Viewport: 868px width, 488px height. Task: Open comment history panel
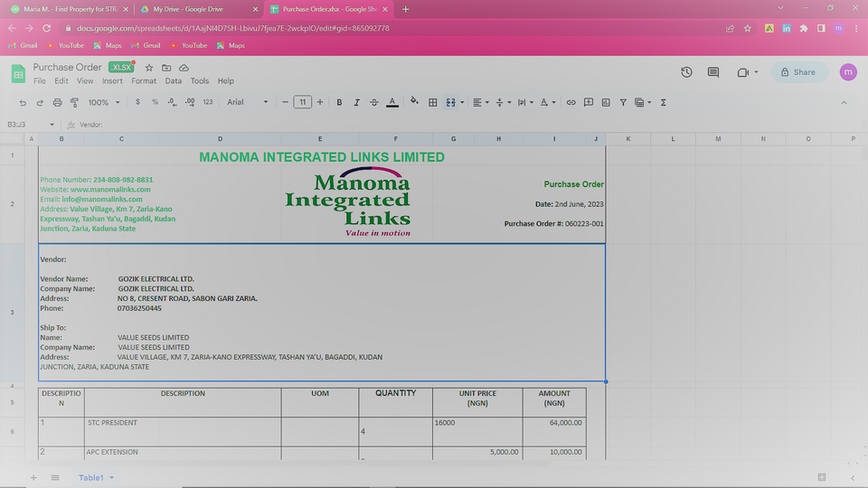pyautogui.click(x=713, y=72)
